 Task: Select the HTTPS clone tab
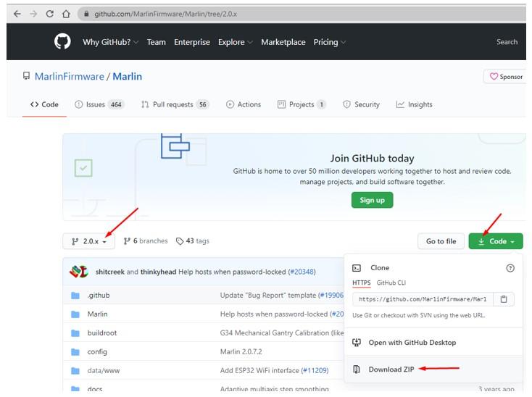coord(362,283)
